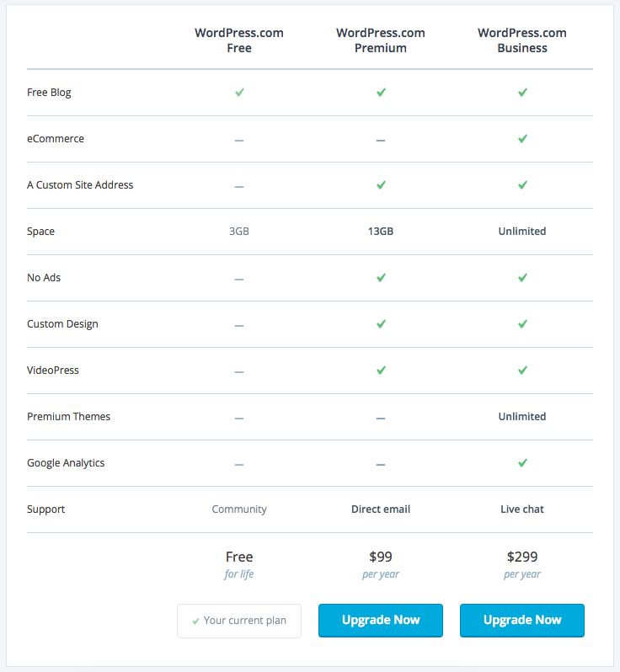Click the for life subtitle
Viewport: 620px width, 672px height.
[239, 573]
